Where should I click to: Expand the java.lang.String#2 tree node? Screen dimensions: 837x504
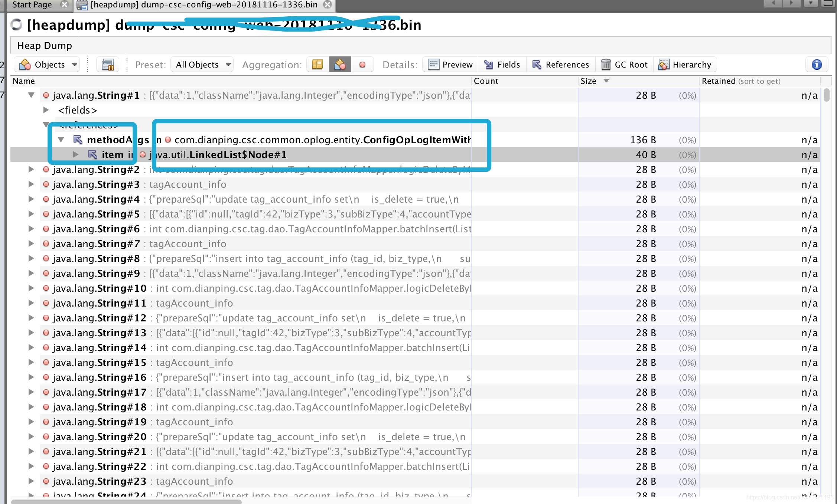click(31, 169)
